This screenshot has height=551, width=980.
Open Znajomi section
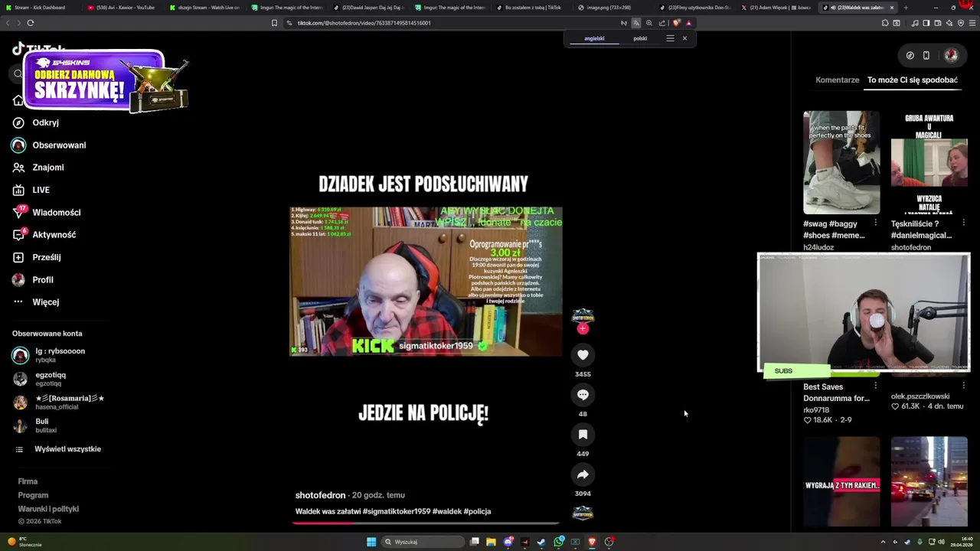(x=48, y=168)
